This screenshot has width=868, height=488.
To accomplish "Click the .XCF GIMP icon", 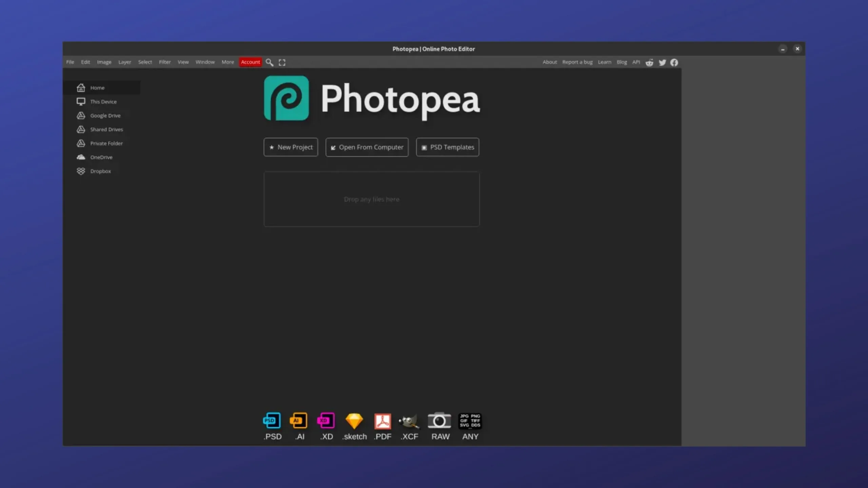I will click(409, 421).
